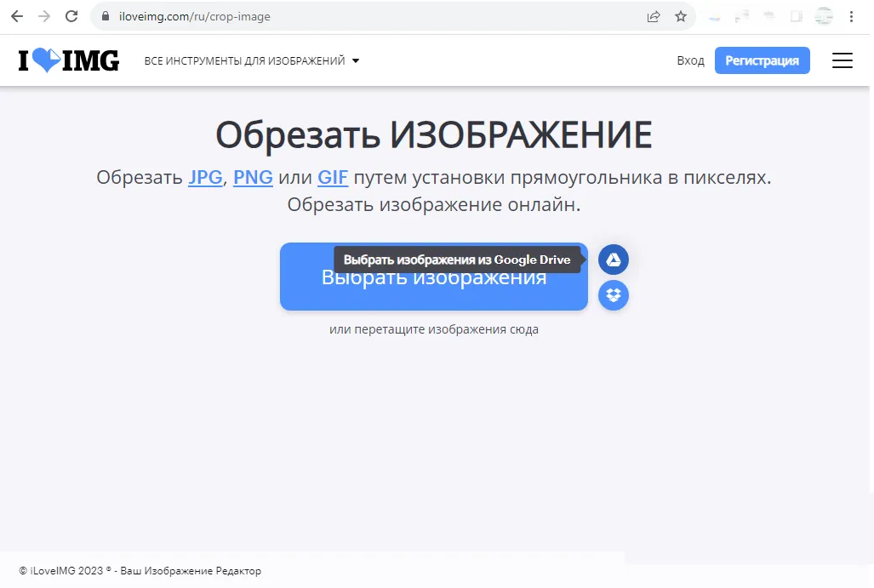874x588 pixels.
Task: Go back using the browser back arrow
Action: pos(17,16)
